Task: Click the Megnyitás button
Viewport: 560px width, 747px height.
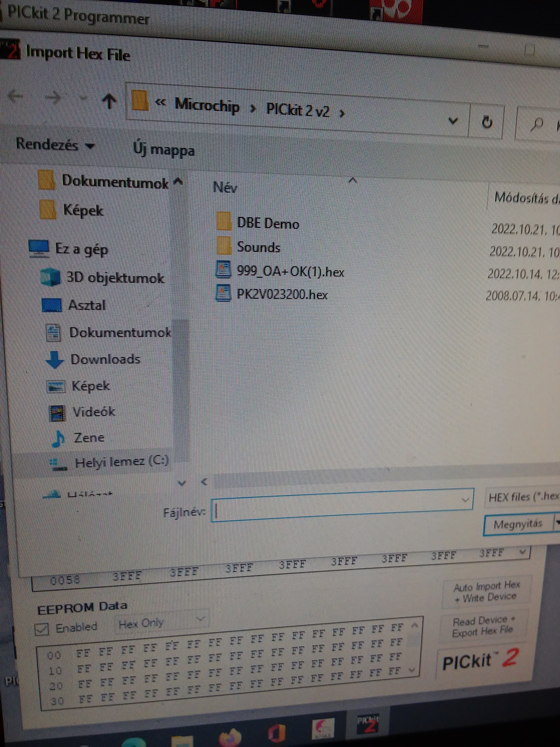Action: coord(518,524)
